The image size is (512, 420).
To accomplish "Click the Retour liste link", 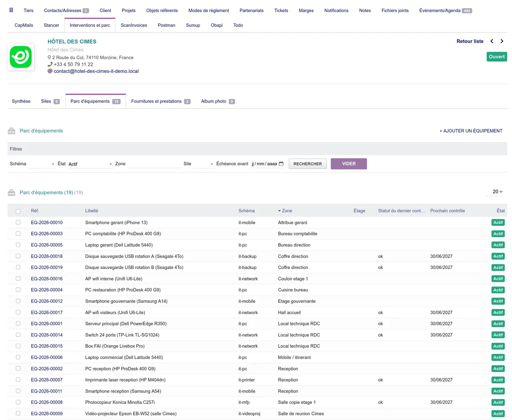I will coord(470,41).
